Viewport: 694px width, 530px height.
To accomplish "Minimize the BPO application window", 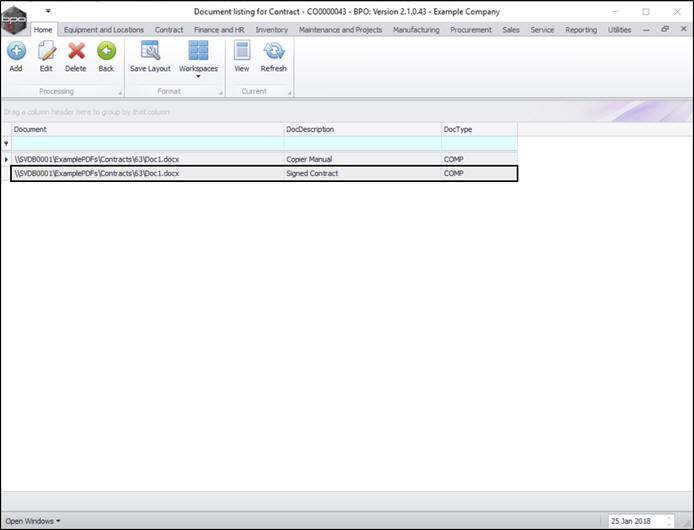I will pos(615,12).
